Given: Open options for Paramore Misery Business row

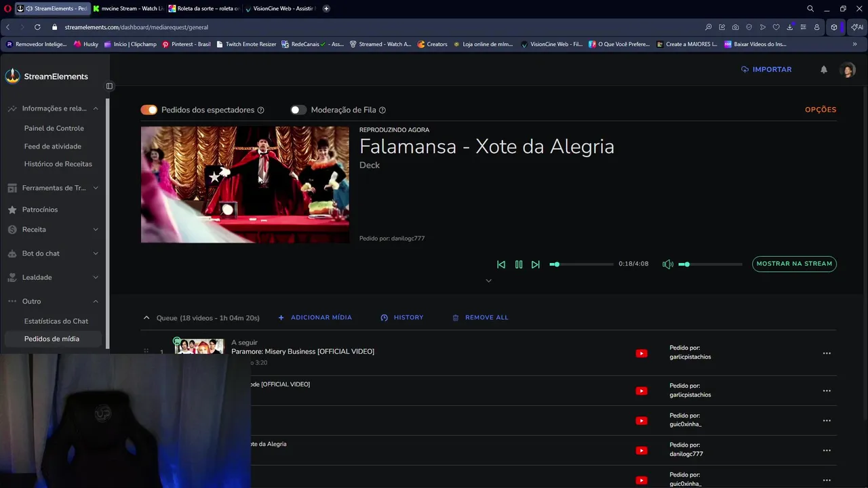Looking at the screenshot, I should point(827,353).
